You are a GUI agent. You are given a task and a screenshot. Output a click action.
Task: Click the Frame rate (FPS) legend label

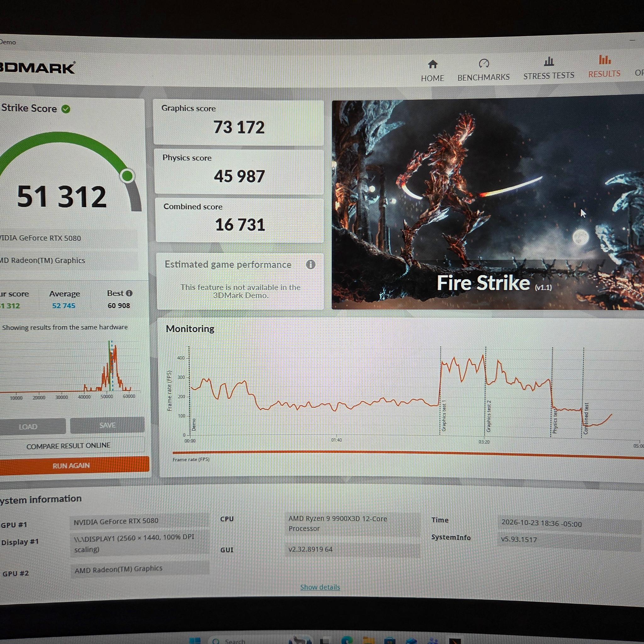191,459
